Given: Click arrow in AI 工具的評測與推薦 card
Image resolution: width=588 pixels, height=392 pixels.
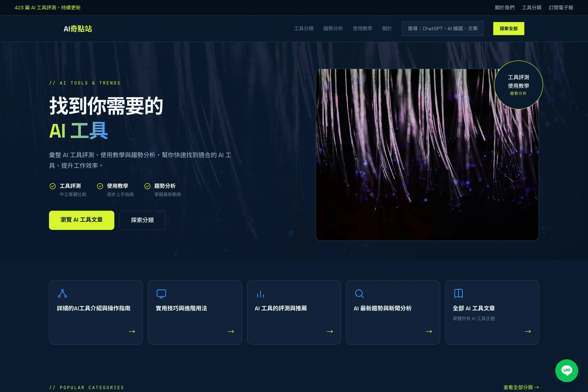Looking at the screenshot, I should [330, 332].
